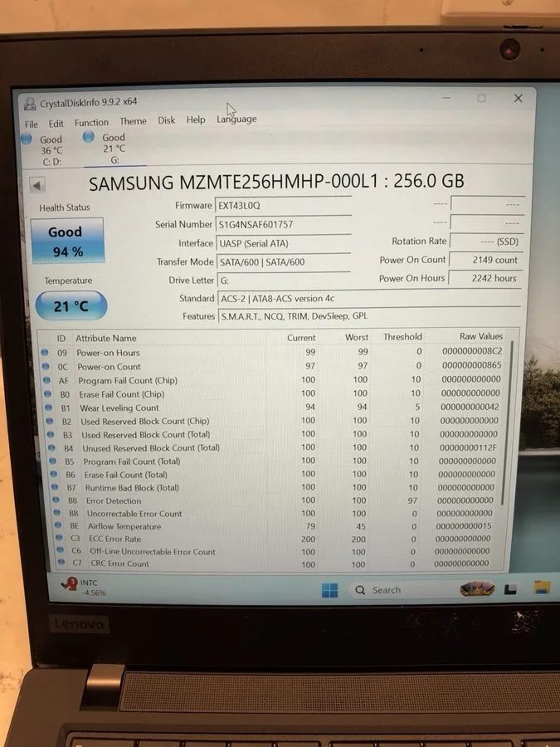Viewport: 560px width, 747px height.
Task: Click status dot of Runtime Bad Block (Total)
Action: pos(55,487)
